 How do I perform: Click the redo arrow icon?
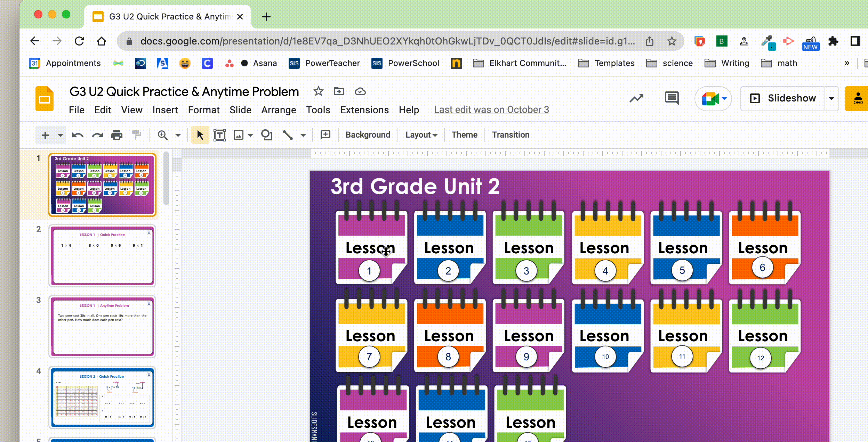(97, 135)
